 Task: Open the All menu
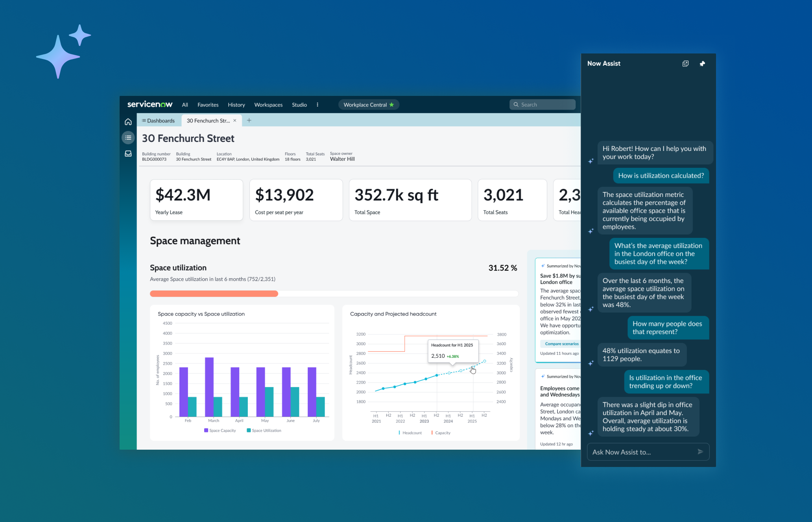click(185, 105)
